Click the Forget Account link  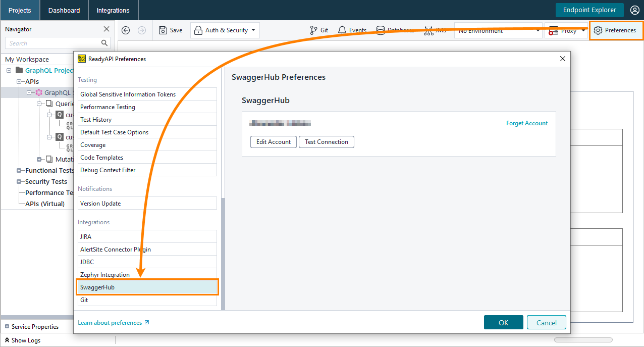[526, 123]
